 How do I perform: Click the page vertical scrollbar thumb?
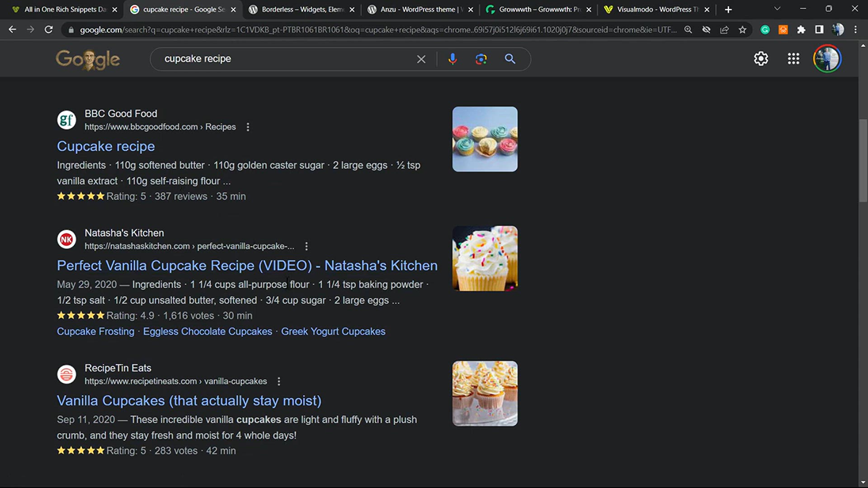[x=863, y=160]
